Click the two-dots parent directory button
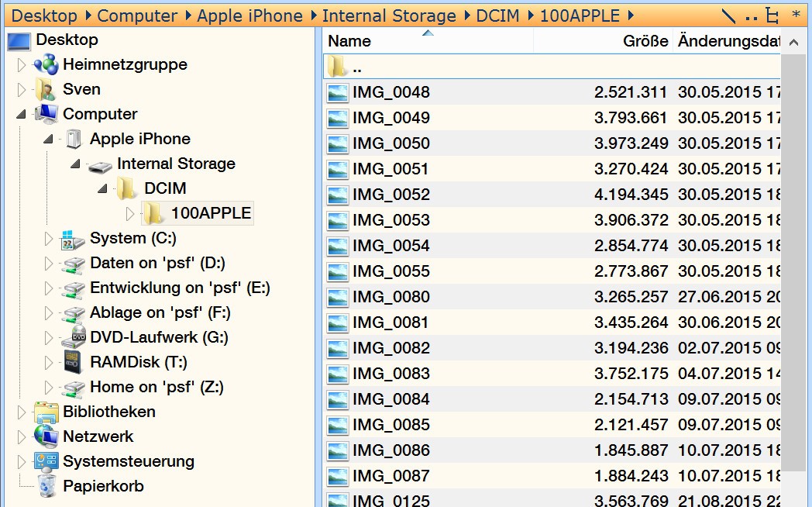Screen dimensions: 812x507 751,16
